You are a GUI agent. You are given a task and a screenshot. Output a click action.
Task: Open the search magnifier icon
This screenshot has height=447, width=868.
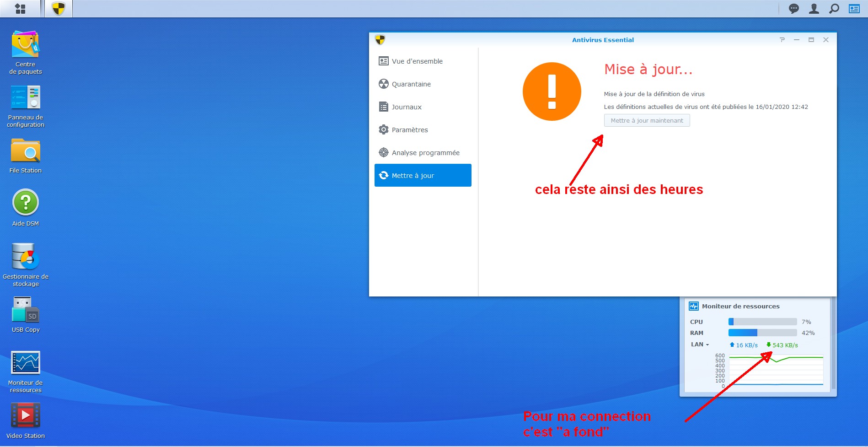pos(834,9)
